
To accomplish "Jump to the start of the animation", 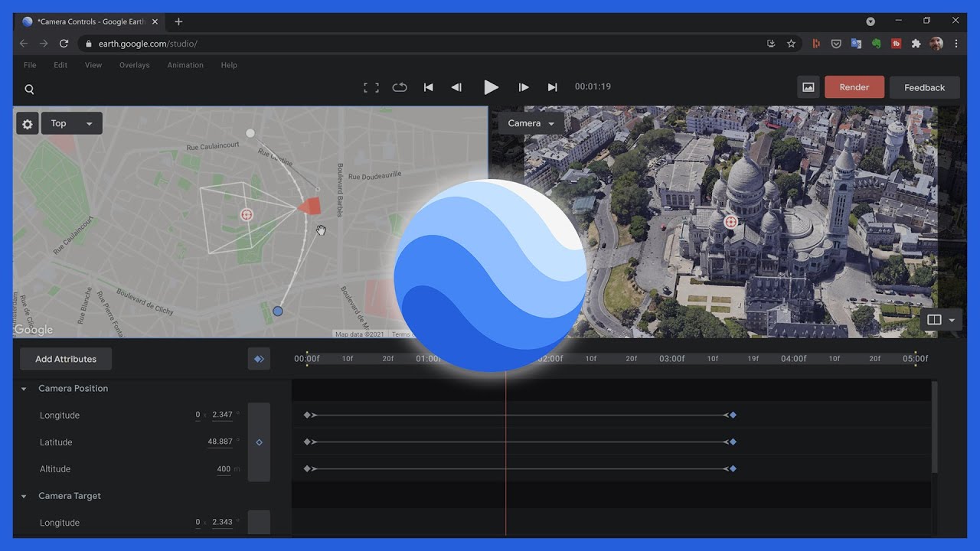I will click(x=429, y=87).
